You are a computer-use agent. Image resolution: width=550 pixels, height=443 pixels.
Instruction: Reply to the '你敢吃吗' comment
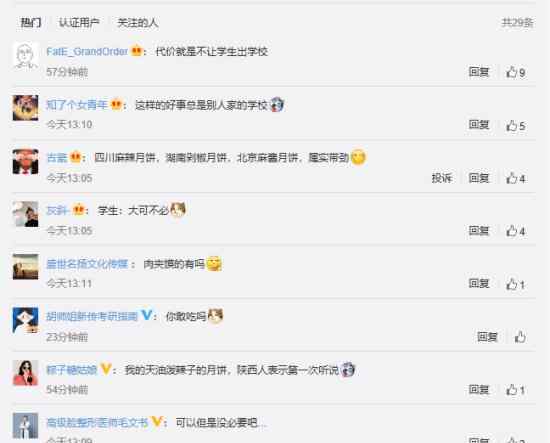pos(487,337)
